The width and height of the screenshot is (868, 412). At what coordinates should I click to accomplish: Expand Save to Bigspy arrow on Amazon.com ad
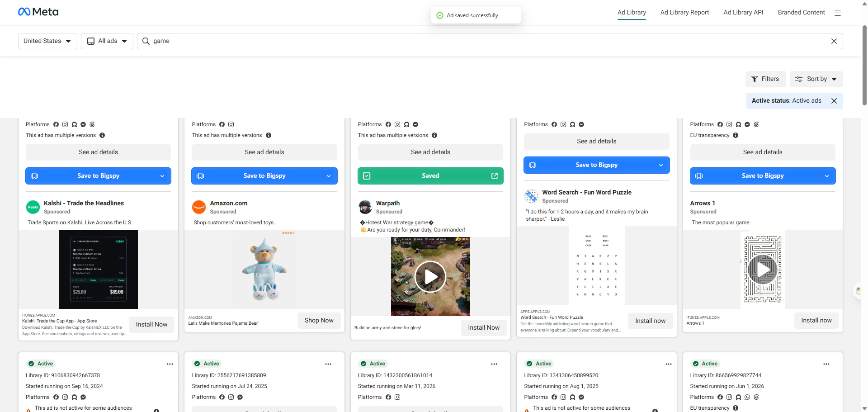[329, 176]
